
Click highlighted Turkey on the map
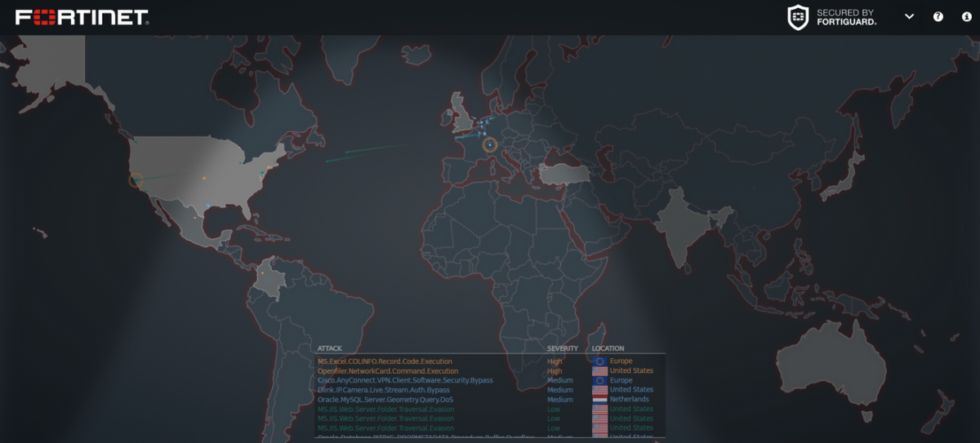565,172
